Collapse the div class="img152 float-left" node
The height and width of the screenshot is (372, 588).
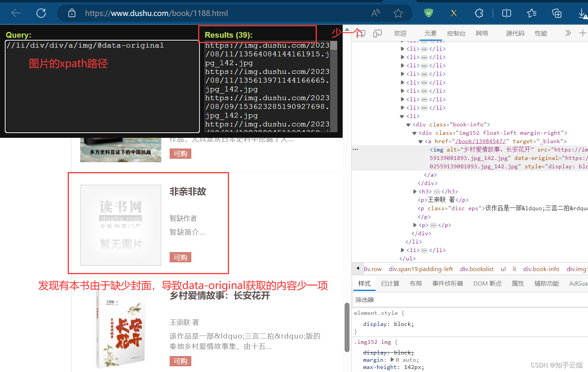pos(415,133)
